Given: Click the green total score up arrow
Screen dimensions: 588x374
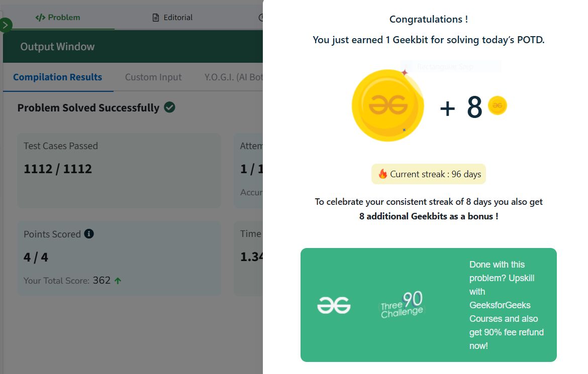Looking at the screenshot, I should coord(118,281).
